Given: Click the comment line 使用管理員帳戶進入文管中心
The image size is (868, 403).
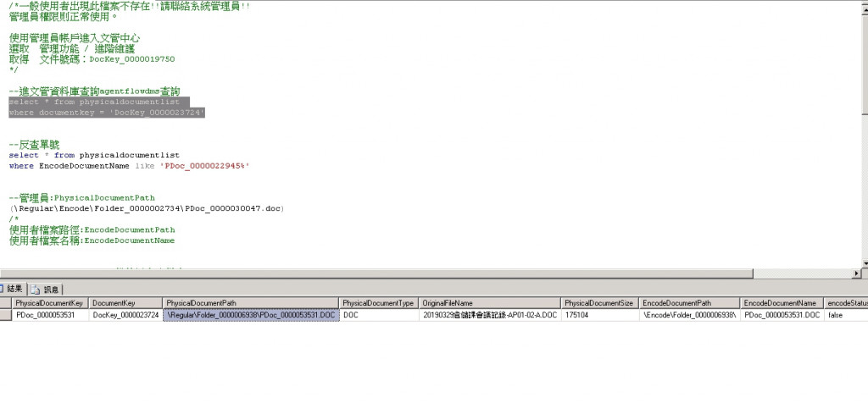Looking at the screenshot, I should [75, 38].
